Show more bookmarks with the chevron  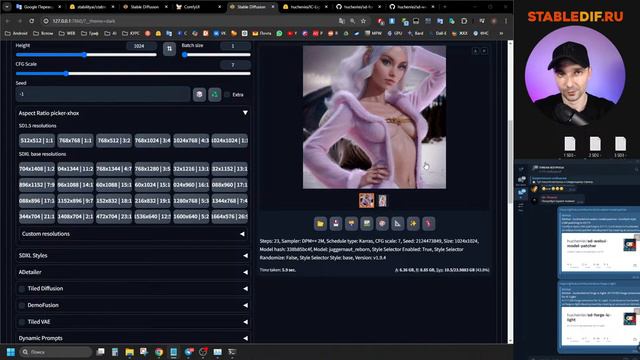point(501,33)
